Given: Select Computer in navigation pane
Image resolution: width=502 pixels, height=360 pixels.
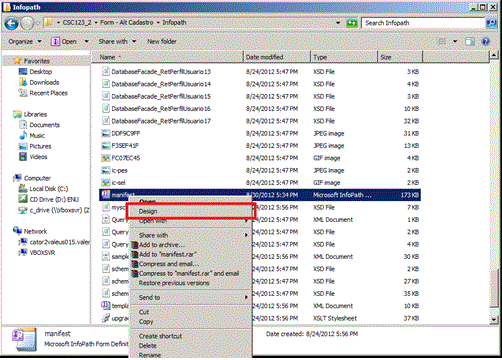Looking at the screenshot, I should [32, 178].
